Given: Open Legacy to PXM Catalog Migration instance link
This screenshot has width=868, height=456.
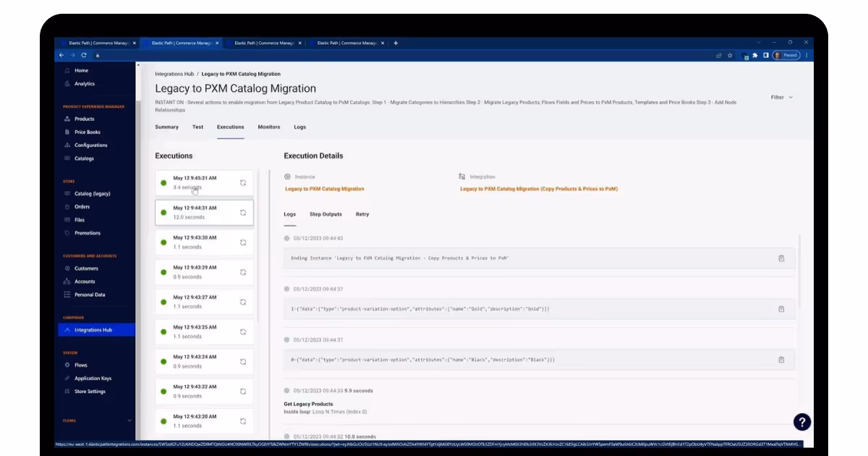Looking at the screenshot, I should point(325,189).
